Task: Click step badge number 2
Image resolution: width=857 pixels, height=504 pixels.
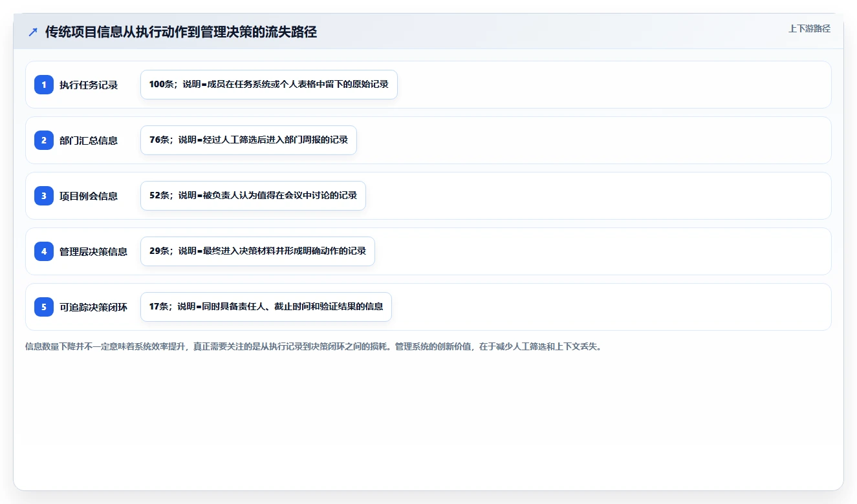Action: coord(44,140)
